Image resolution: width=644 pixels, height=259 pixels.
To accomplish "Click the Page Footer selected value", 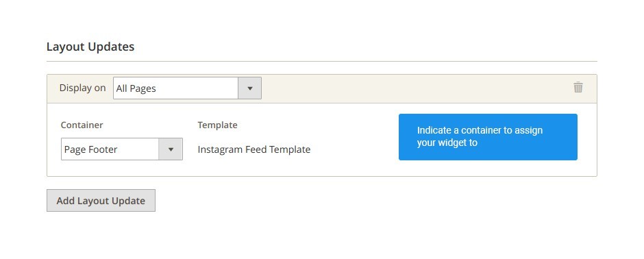I will [x=90, y=149].
